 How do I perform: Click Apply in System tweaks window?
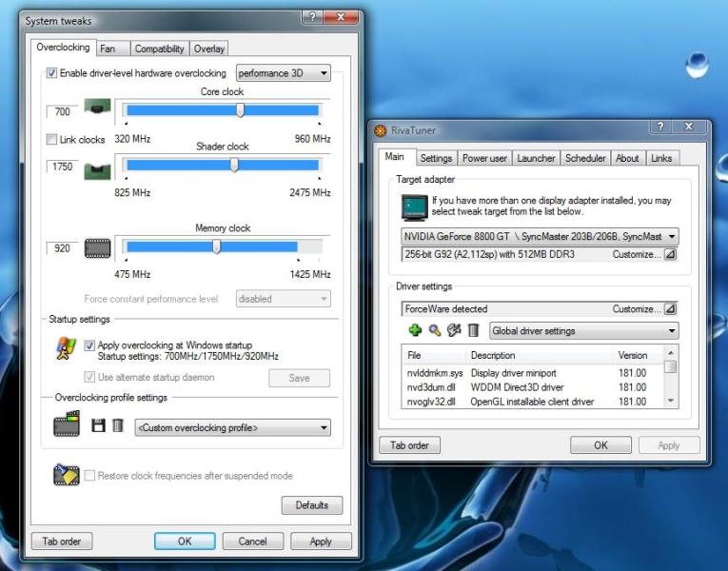click(321, 541)
